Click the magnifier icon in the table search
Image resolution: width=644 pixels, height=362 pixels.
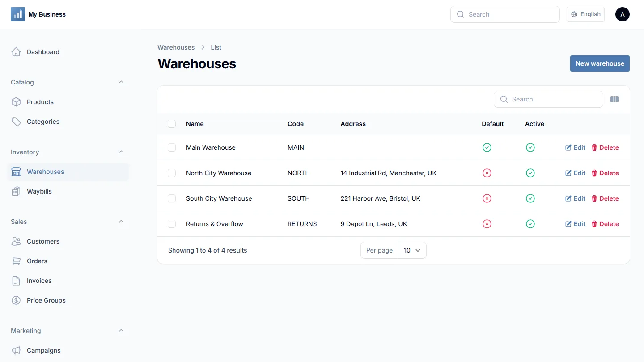coord(504,99)
